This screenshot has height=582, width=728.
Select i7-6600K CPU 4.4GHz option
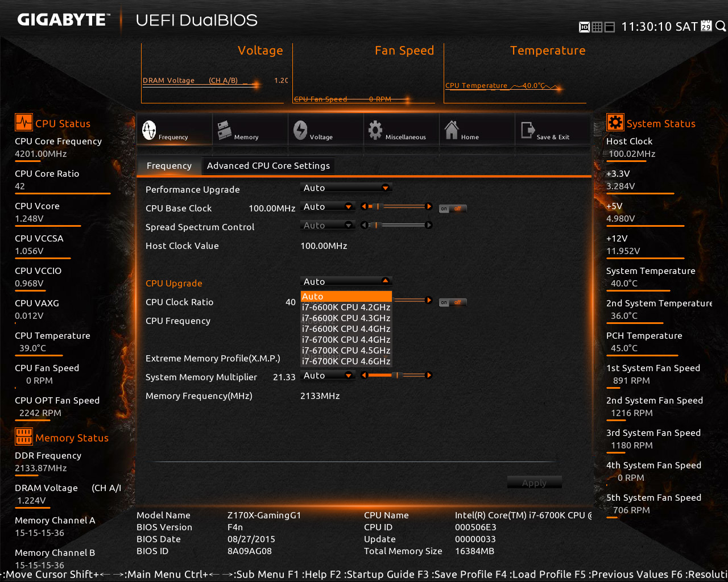pos(346,329)
